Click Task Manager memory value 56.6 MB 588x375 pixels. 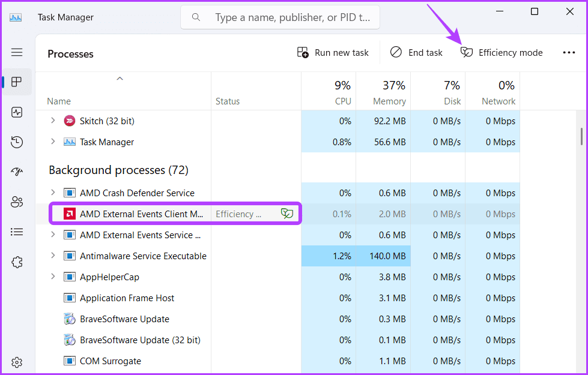click(390, 142)
